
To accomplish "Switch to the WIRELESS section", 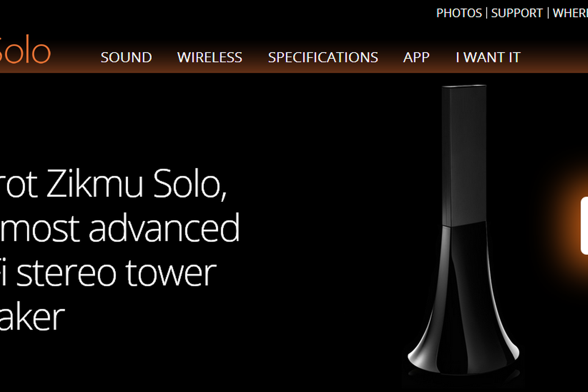I will coord(210,57).
